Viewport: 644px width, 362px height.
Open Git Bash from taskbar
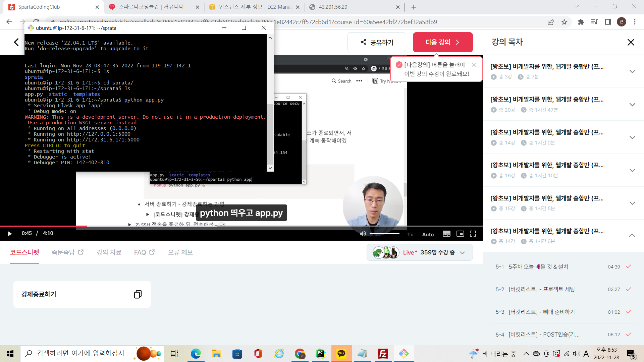coord(404,354)
